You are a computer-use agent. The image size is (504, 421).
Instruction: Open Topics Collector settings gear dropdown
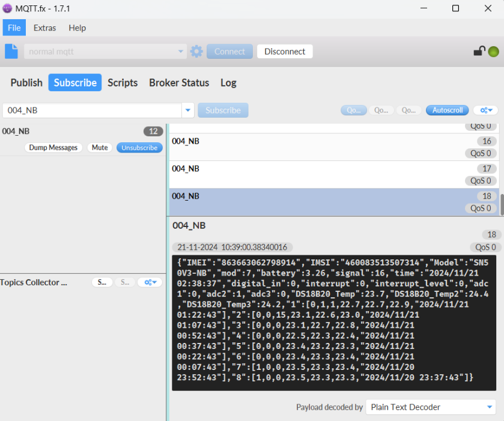pos(150,282)
